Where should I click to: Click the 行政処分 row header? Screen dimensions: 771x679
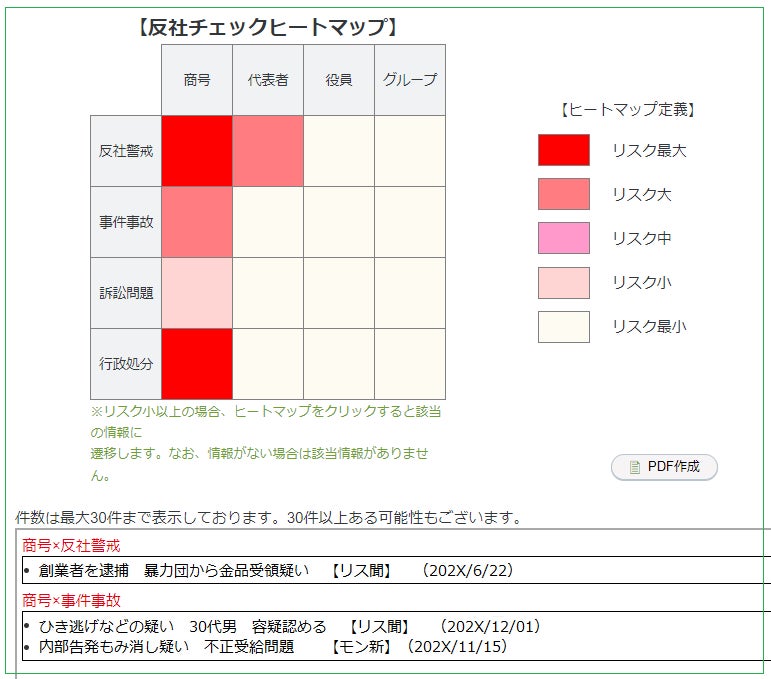pos(126,364)
